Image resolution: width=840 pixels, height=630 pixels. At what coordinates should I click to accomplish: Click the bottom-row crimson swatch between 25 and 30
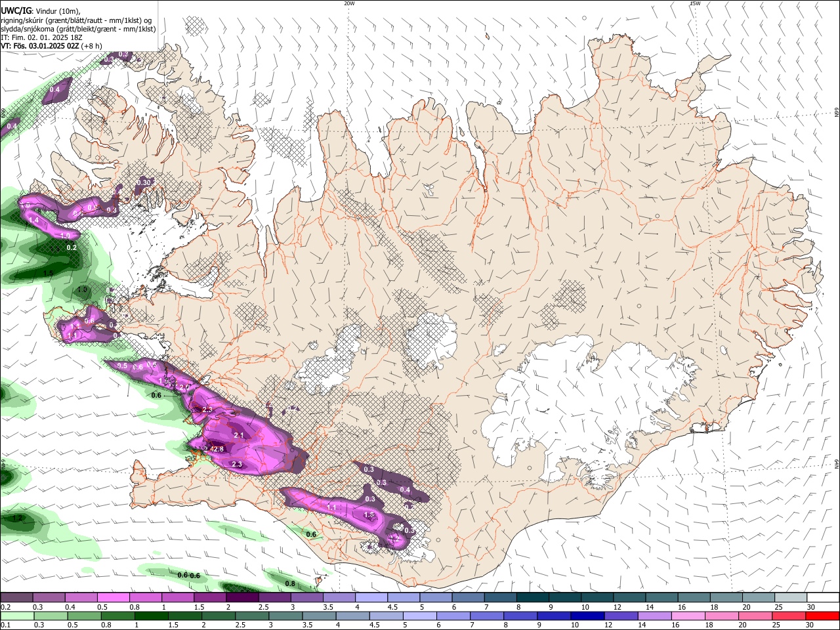pyautogui.click(x=789, y=616)
